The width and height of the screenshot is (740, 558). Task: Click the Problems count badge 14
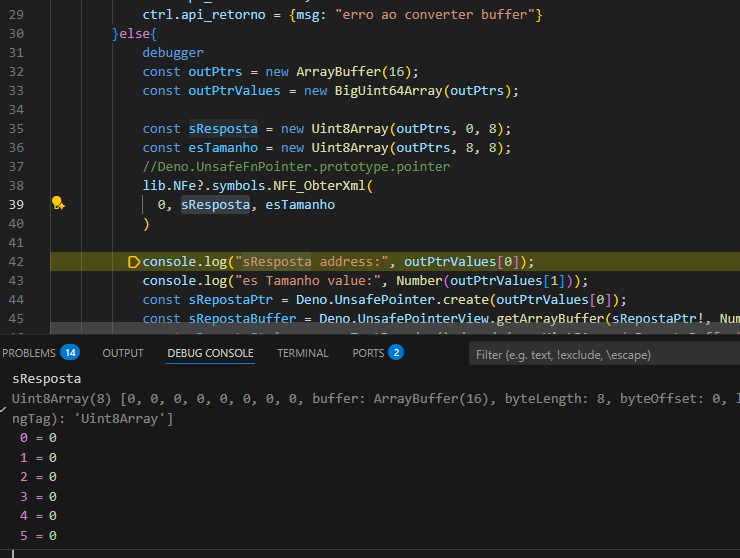[x=70, y=353]
